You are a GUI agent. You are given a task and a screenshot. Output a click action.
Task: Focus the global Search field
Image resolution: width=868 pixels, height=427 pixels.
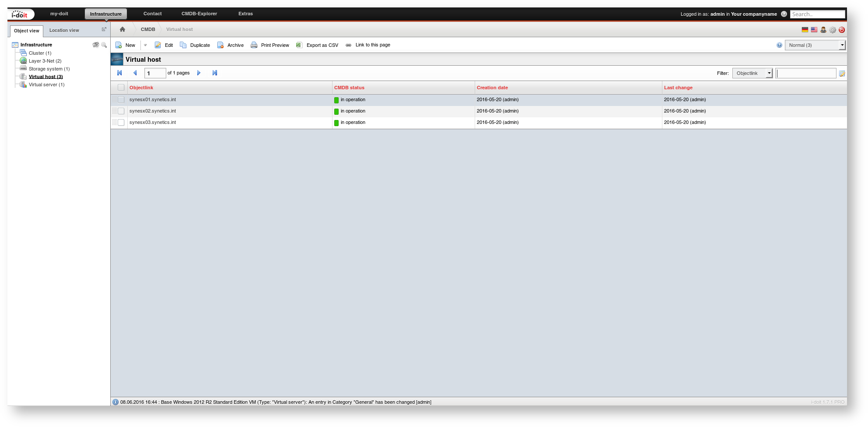click(818, 14)
